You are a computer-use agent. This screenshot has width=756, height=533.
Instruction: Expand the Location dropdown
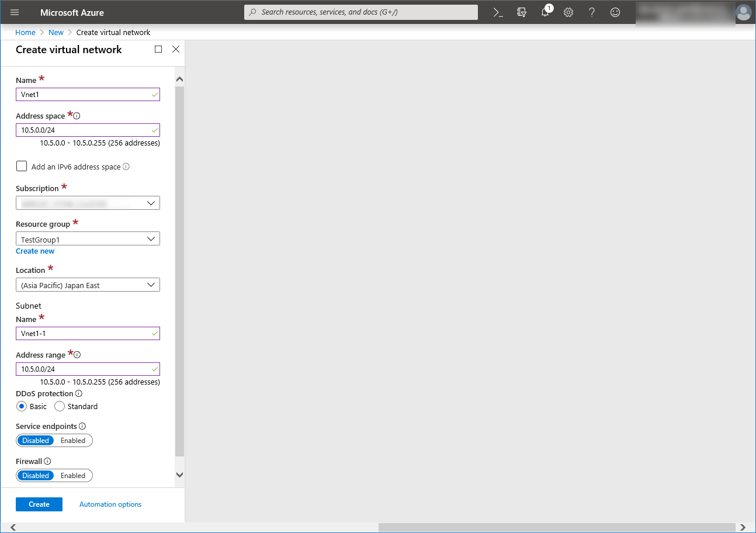point(88,285)
